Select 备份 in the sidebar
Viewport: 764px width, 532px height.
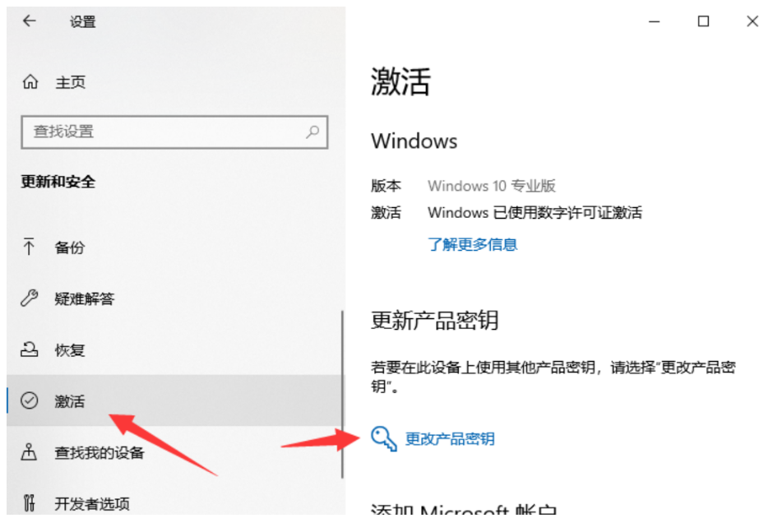coord(175,247)
